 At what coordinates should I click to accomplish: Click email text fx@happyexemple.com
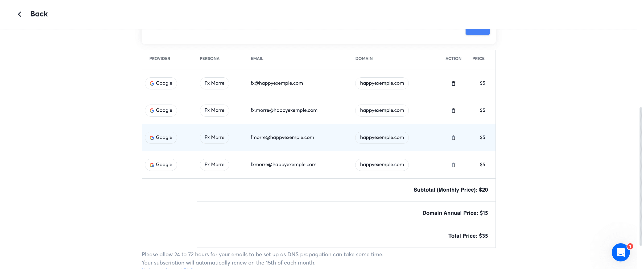coord(277,83)
